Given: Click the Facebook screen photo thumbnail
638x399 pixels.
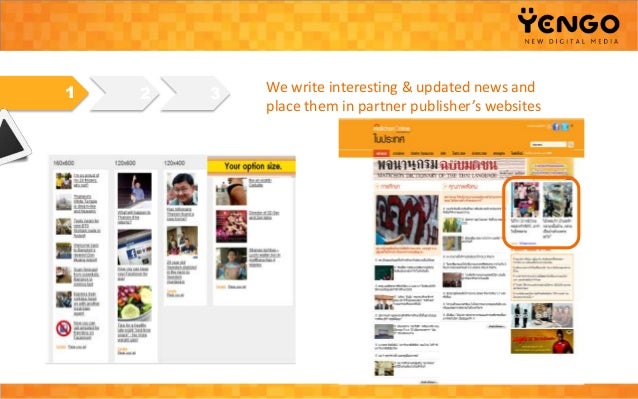Looking at the screenshot, I should coord(135,247).
